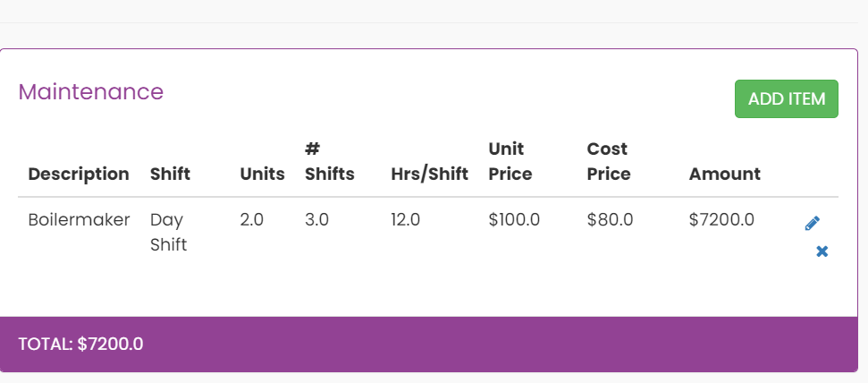Click the Units column header
Screen dimensions: 868x383
click(263, 174)
